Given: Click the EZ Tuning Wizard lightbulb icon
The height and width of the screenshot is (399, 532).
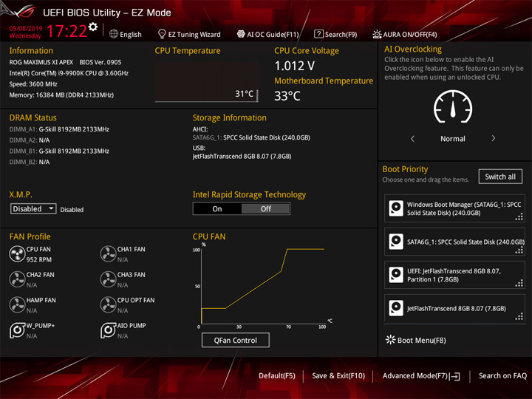Looking at the screenshot, I should point(162,33).
